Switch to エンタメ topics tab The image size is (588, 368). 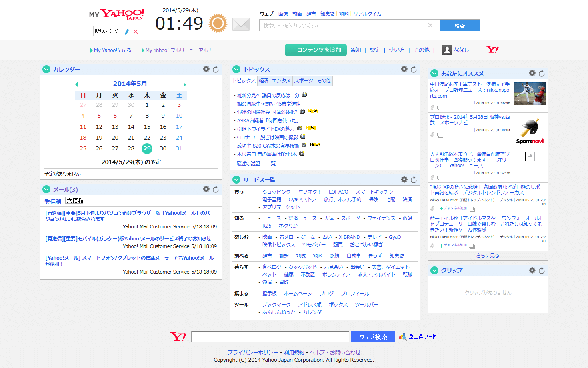pyautogui.click(x=281, y=81)
